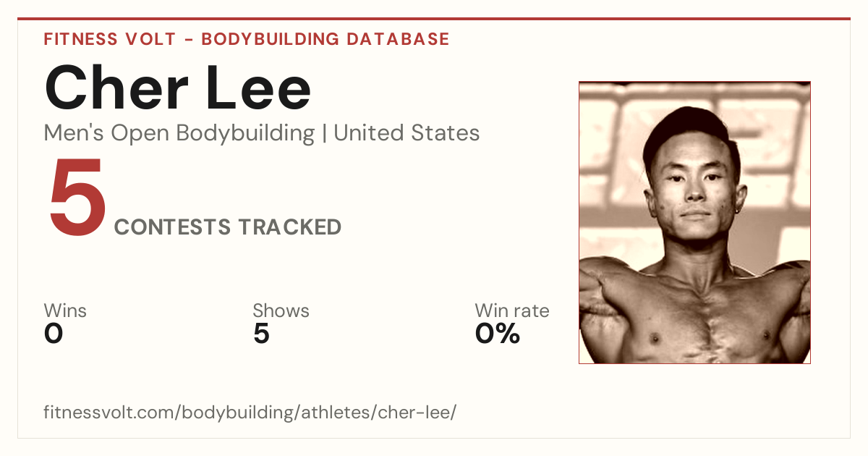Select the Wins value 0
This screenshot has height=456, width=868.
(x=54, y=334)
